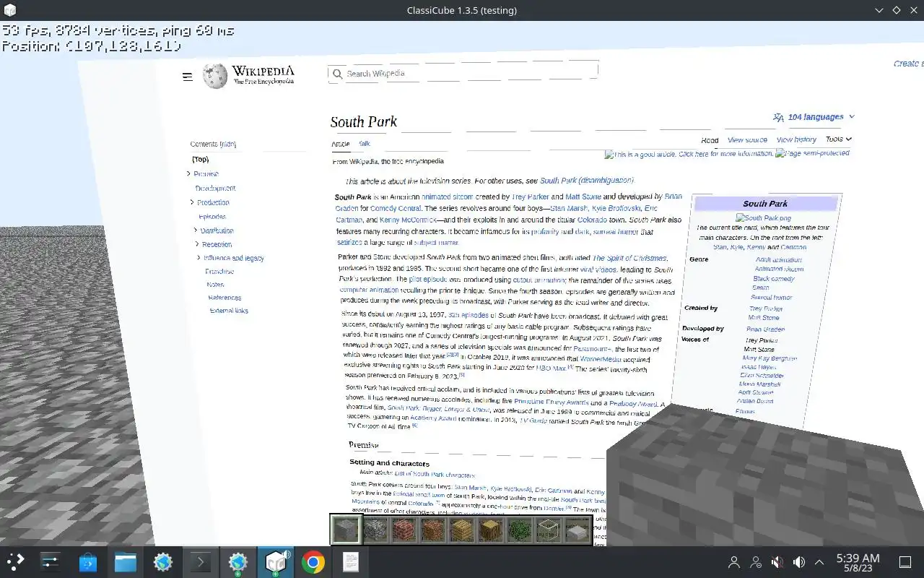This screenshot has height=578, width=924.
Task: Open the 104 languages dropdown
Action: tap(814, 117)
